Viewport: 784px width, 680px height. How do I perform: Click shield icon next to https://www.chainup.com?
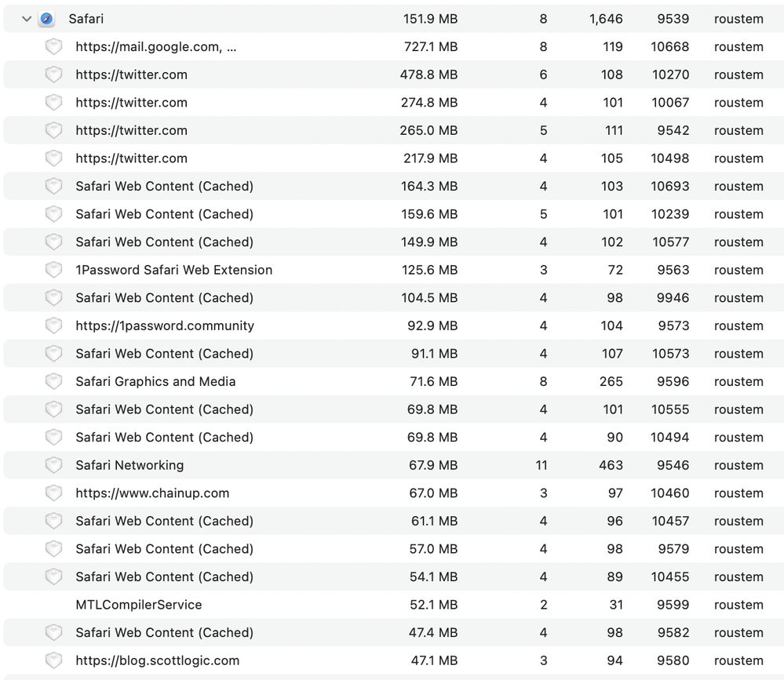pos(53,493)
